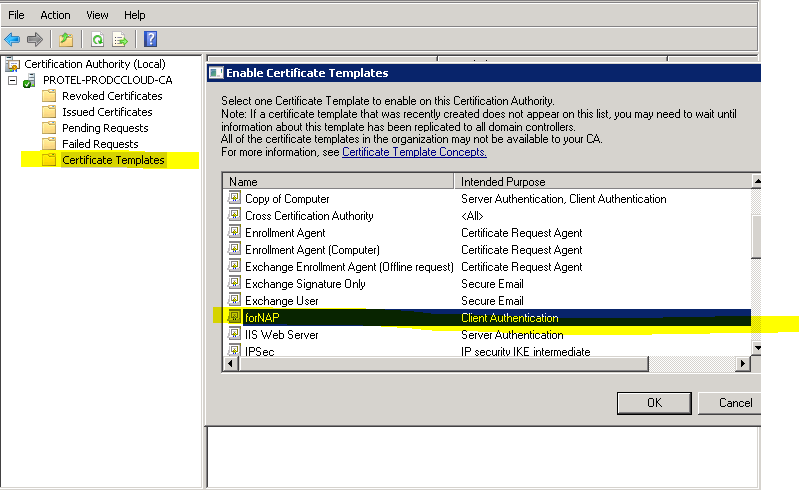Collapse the PROTEL-PRODCCLOUD-CA tree node
The image size is (799, 490).
click(x=12, y=80)
